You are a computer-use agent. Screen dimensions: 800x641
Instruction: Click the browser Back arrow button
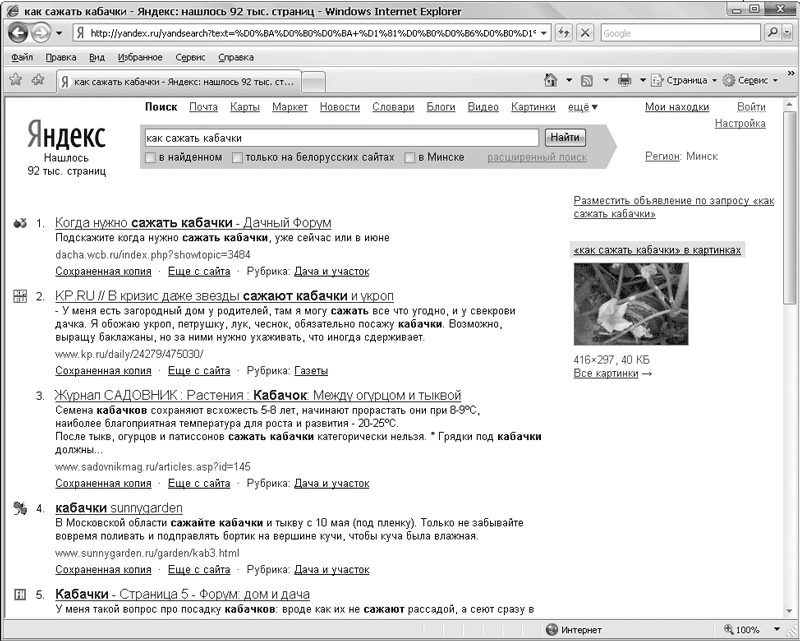tap(19, 33)
